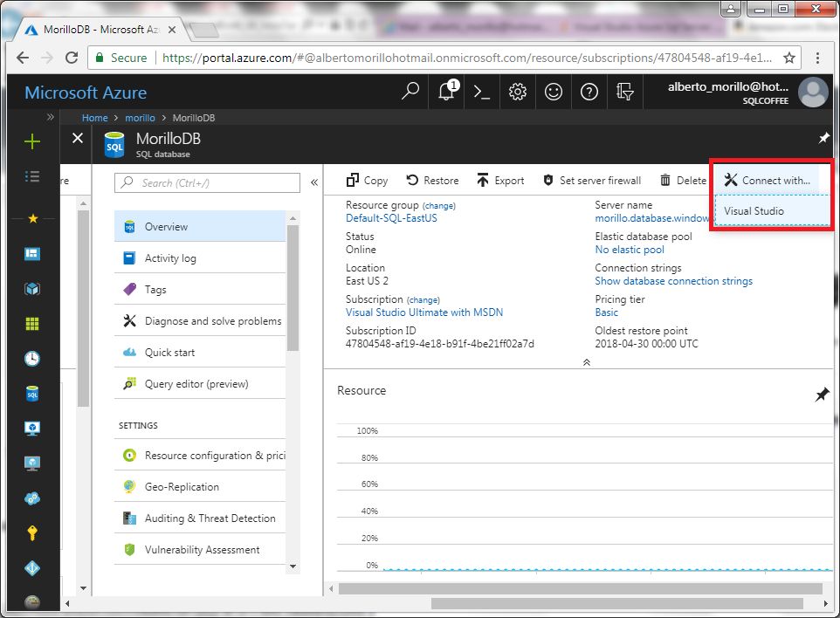Open the Default-SQL-EastUS resource group link
The width and height of the screenshot is (840, 618).
(391, 218)
